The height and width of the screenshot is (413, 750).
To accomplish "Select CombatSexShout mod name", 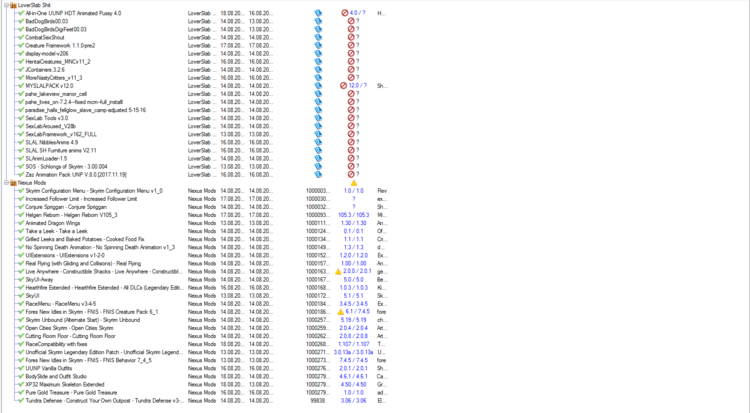I will click(45, 37).
